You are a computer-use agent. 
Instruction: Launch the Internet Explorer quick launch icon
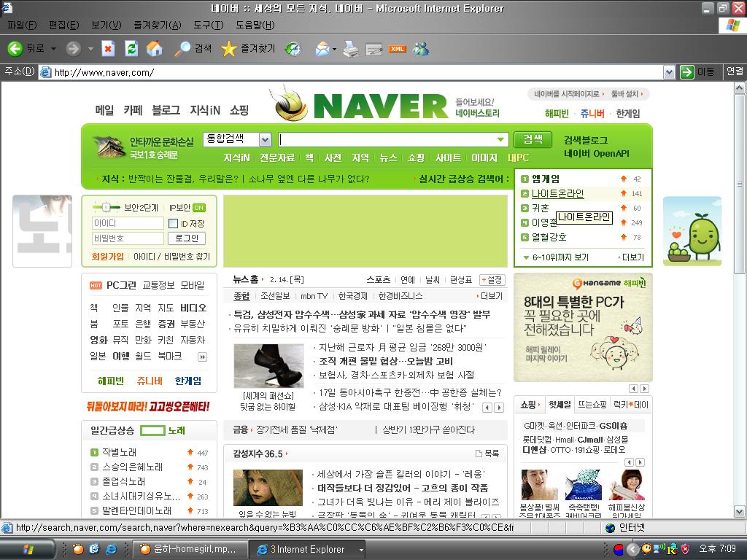point(111,549)
